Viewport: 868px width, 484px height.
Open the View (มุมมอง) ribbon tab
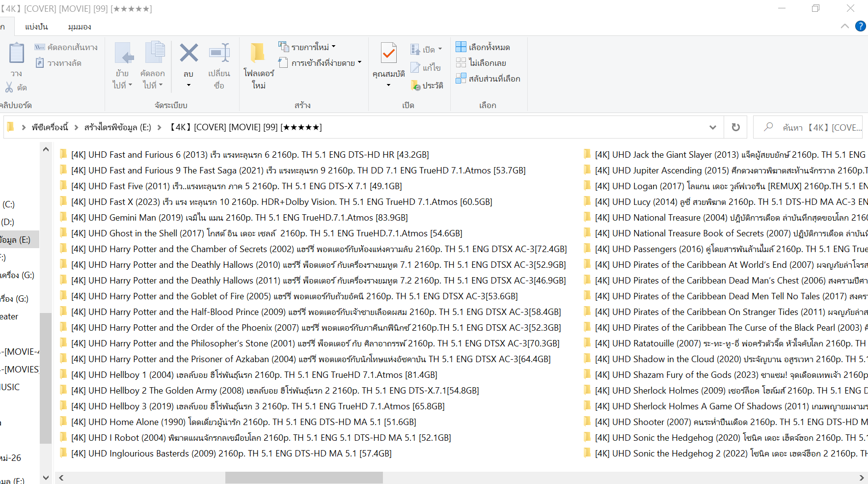pyautogui.click(x=79, y=27)
